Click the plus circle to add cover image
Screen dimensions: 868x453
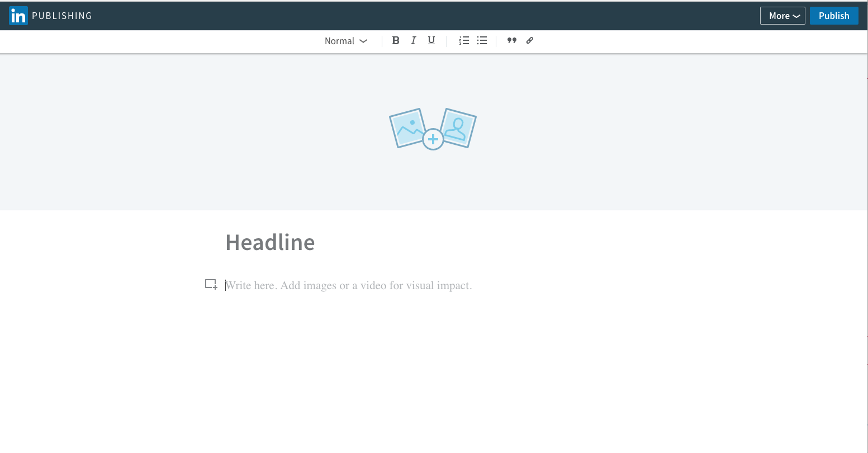(433, 139)
